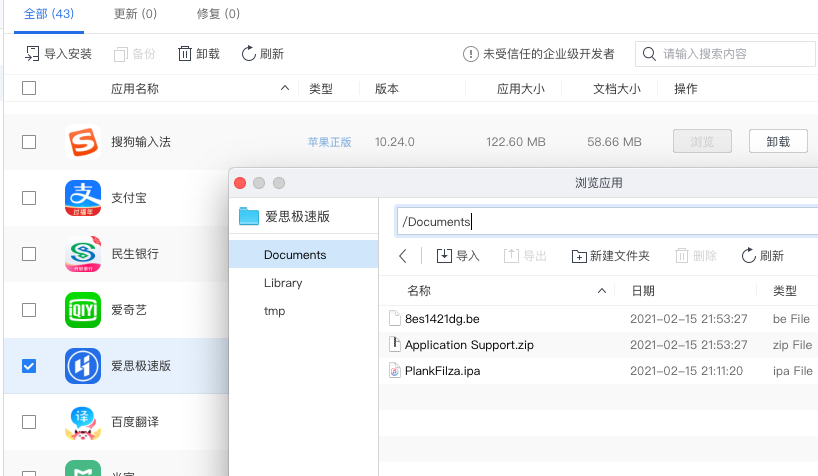
Task: Select the 百度翻译 app icon
Action: 83,422
